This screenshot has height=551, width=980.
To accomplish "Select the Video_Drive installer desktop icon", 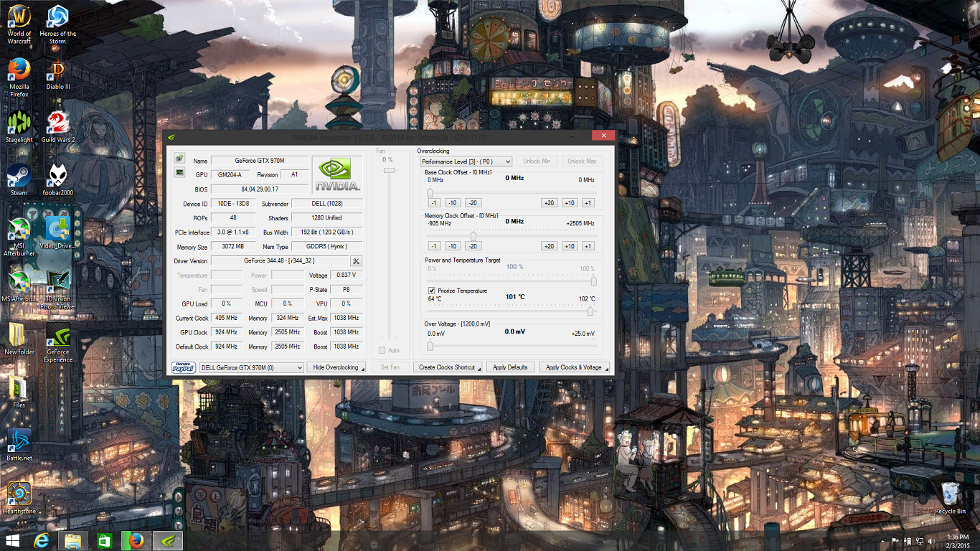I will pos(57,233).
